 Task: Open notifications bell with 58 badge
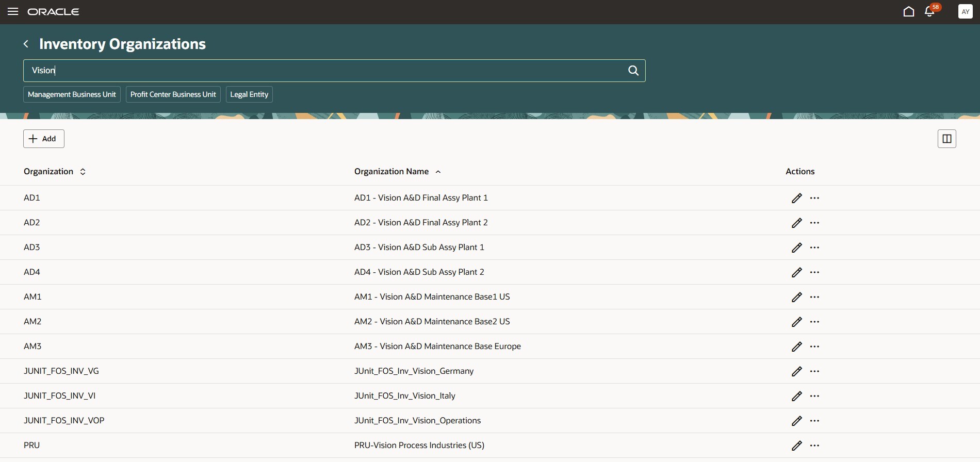[x=930, y=11]
